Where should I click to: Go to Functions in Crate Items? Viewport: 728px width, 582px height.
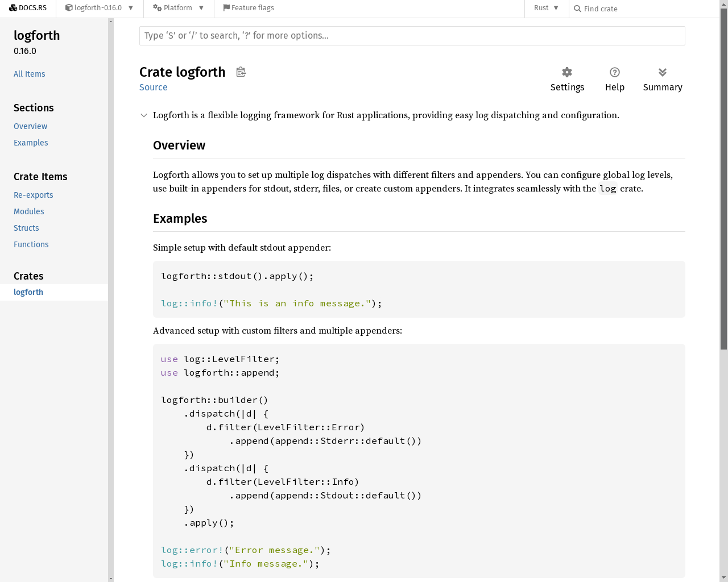point(31,244)
